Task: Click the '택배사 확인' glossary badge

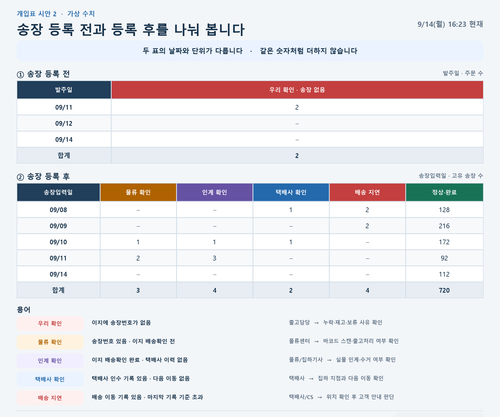Action: (50, 379)
